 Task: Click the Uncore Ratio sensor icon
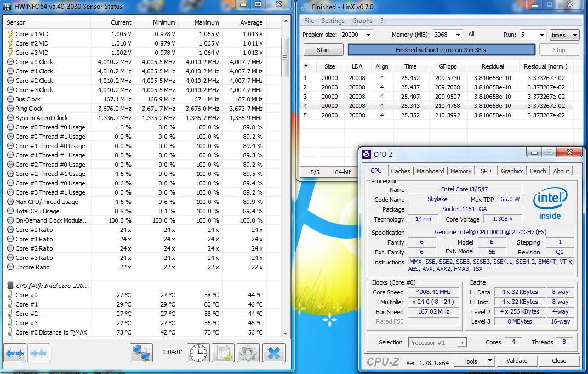pos(10,267)
